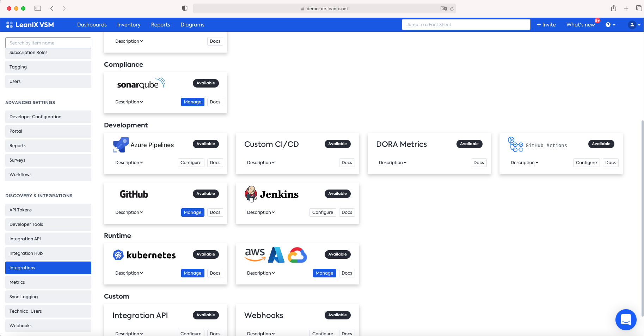Click the browser address bar
The image size is (644, 336).
pyautogui.click(x=324, y=8)
